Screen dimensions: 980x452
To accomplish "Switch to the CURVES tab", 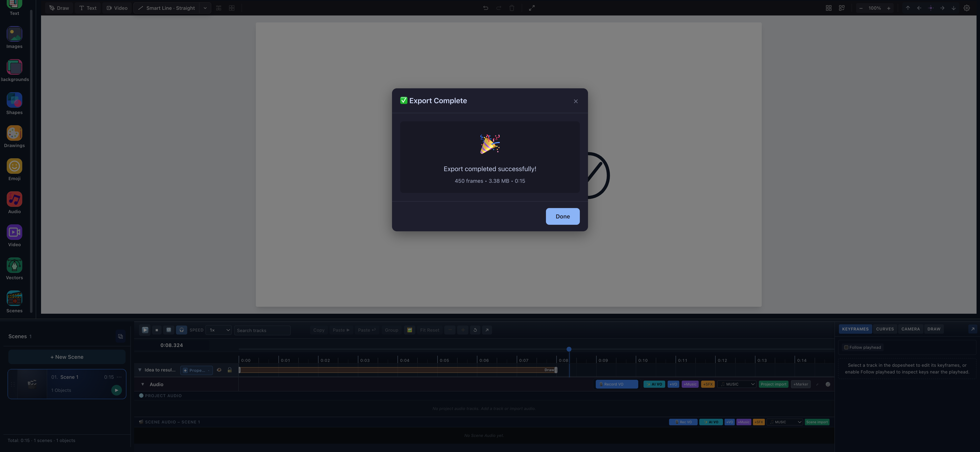I will pos(885,329).
